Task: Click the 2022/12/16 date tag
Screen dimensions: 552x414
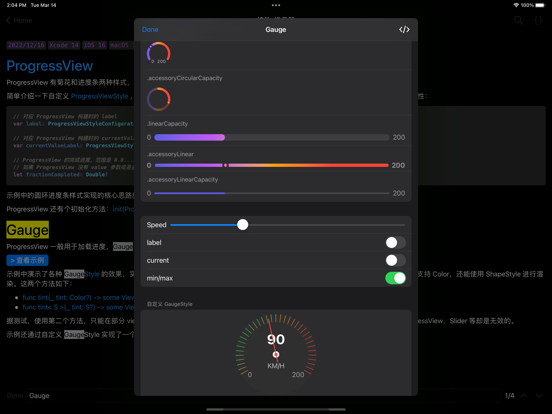Action: [26, 45]
